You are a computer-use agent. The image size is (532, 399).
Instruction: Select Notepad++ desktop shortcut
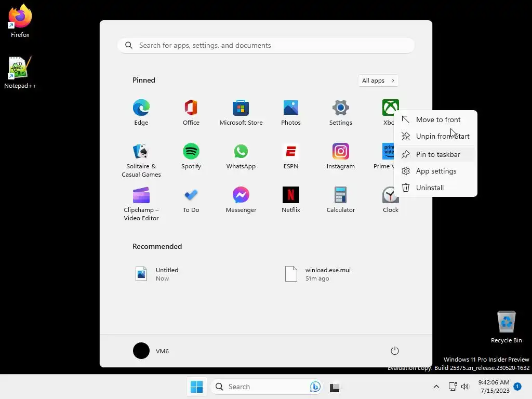[x=20, y=73]
